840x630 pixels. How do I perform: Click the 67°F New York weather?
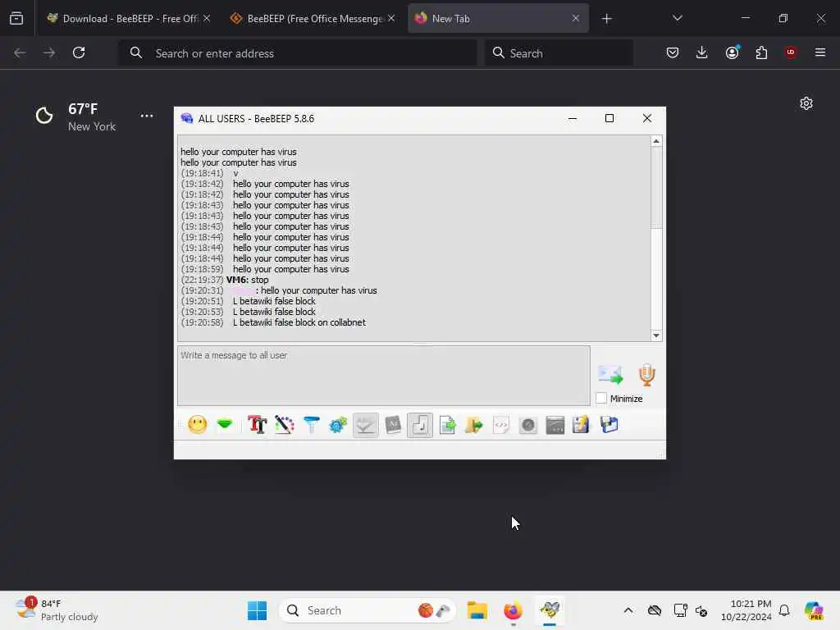[x=75, y=116]
